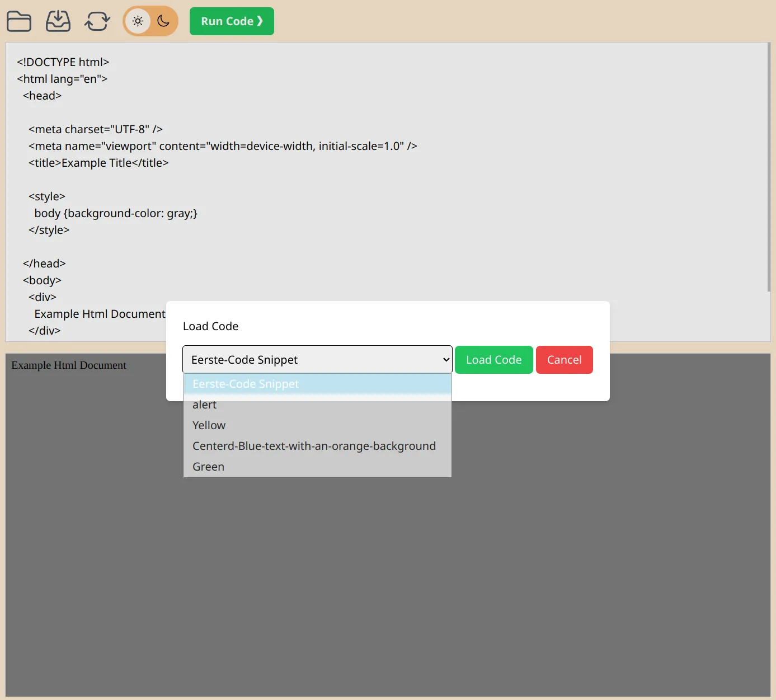
Task: Click the meta viewport line
Action: [223, 146]
